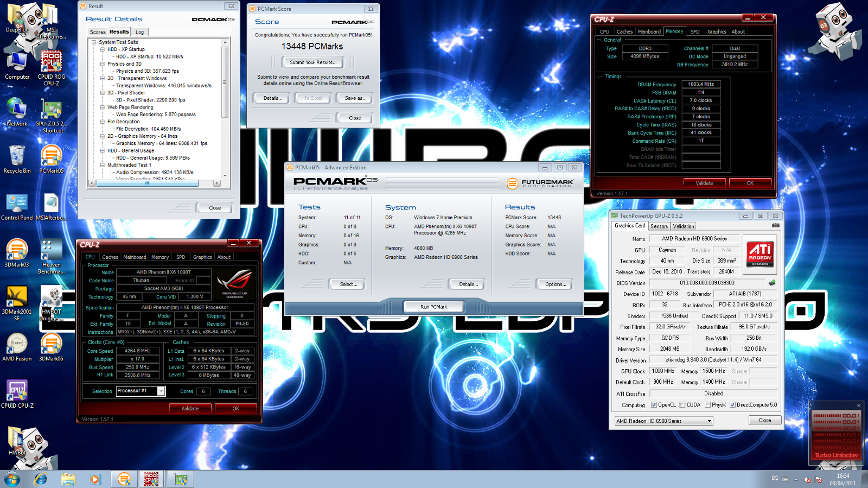Viewport: 868px width, 488px height.
Task: Open the Computer desktop icon
Action: 17,66
